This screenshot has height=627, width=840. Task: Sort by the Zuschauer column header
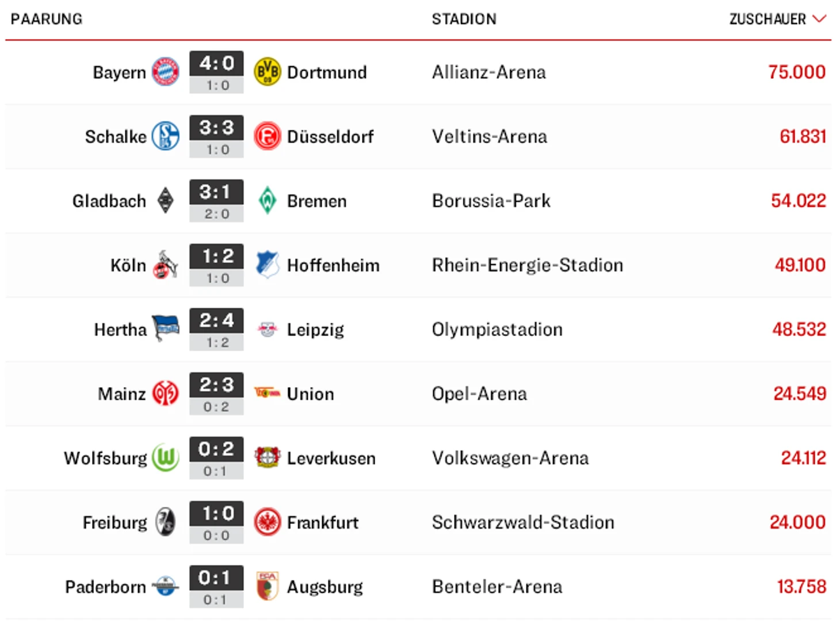(768, 19)
